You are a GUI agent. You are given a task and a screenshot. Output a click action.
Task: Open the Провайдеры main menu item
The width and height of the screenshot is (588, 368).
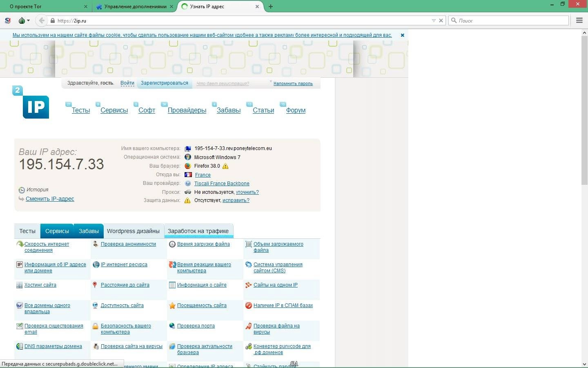[187, 110]
